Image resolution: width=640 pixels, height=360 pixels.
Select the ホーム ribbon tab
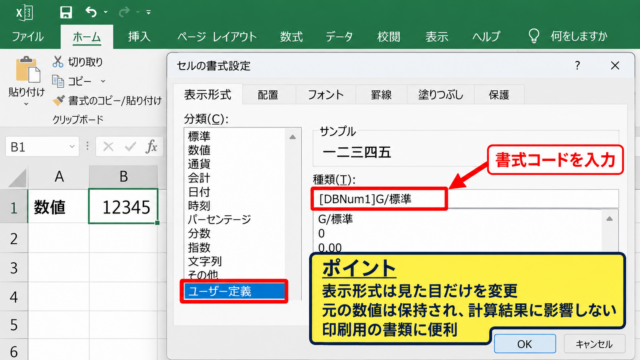(87, 37)
